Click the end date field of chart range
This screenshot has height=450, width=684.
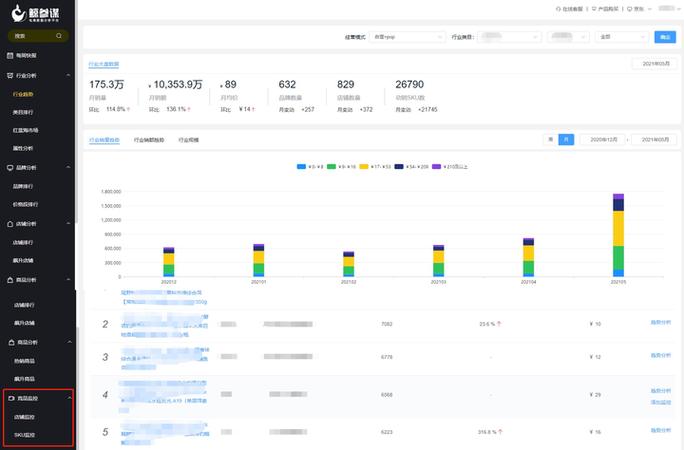click(x=654, y=140)
